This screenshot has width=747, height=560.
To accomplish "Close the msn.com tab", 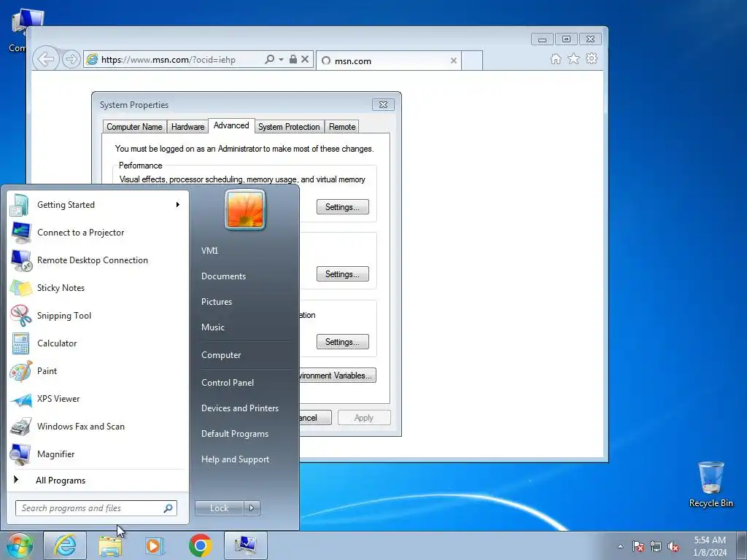I will click(454, 61).
